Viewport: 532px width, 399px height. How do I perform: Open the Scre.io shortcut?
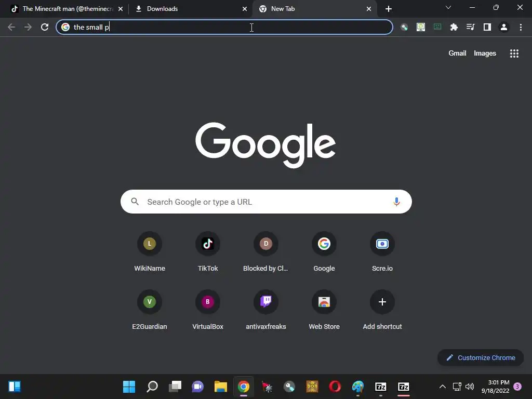pos(382,252)
